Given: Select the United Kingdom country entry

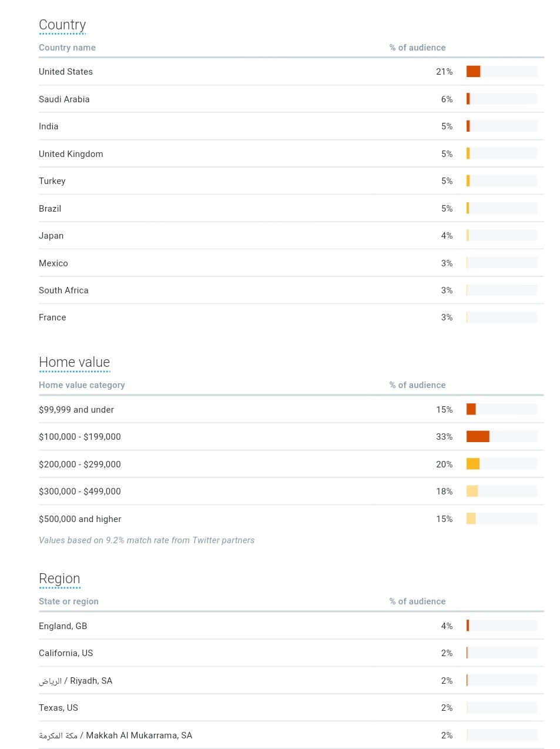Looking at the screenshot, I should point(71,154).
